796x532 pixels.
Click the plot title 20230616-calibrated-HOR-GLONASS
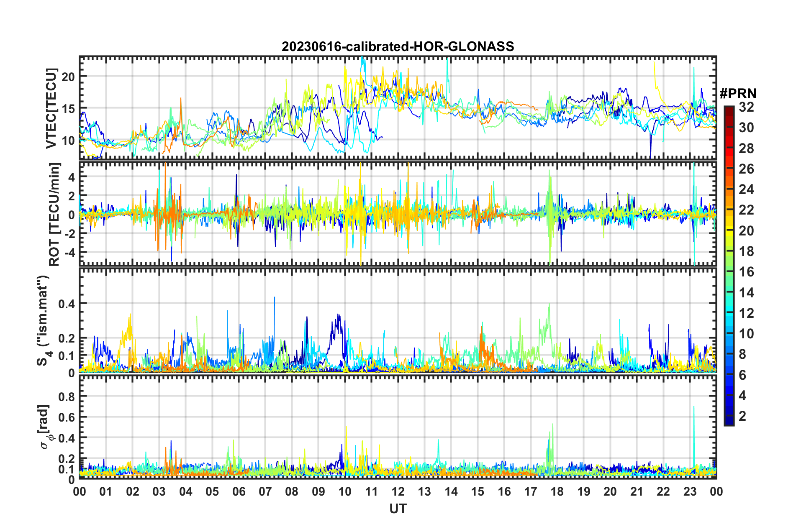coord(398,46)
